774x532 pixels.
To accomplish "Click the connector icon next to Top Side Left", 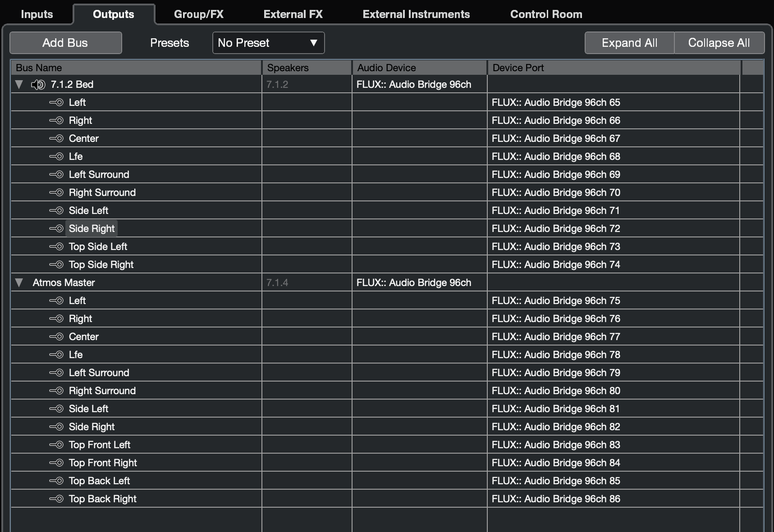I will 56,246.
